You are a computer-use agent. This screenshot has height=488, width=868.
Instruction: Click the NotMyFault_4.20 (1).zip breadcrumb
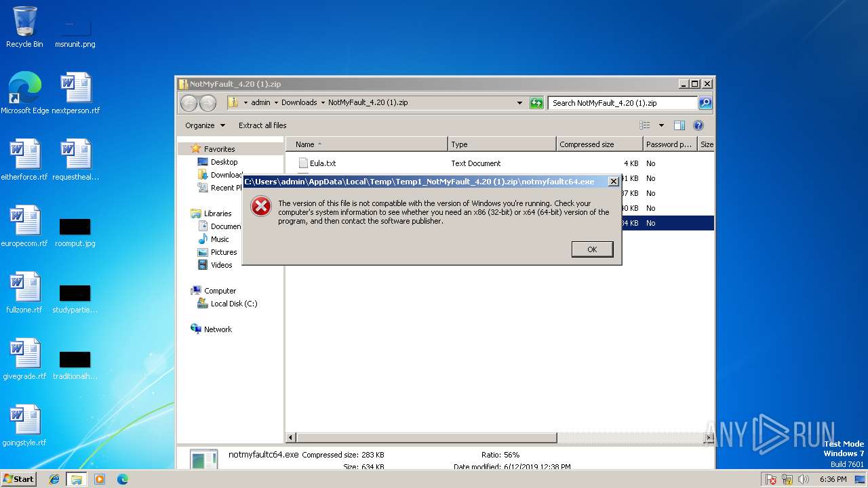(x=368, y=103)
